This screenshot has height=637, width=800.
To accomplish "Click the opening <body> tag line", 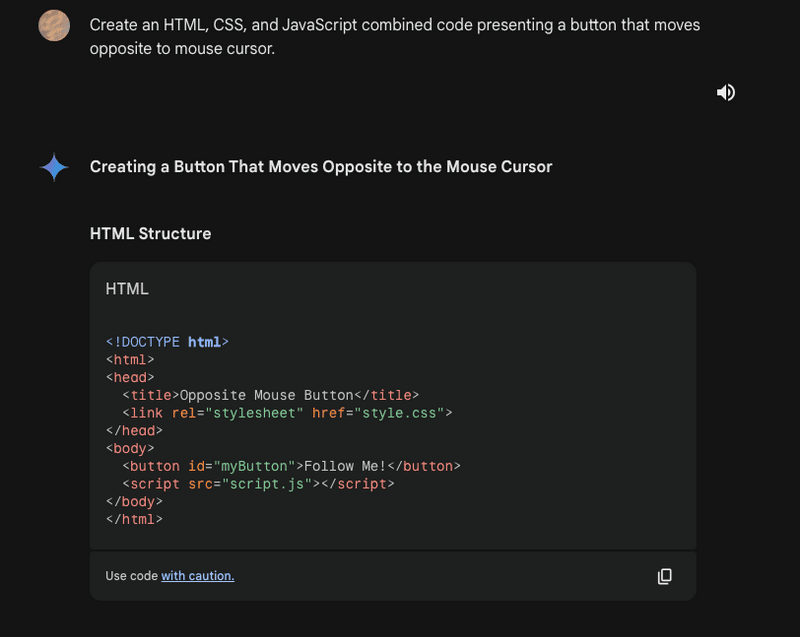I will coord(130,449).
